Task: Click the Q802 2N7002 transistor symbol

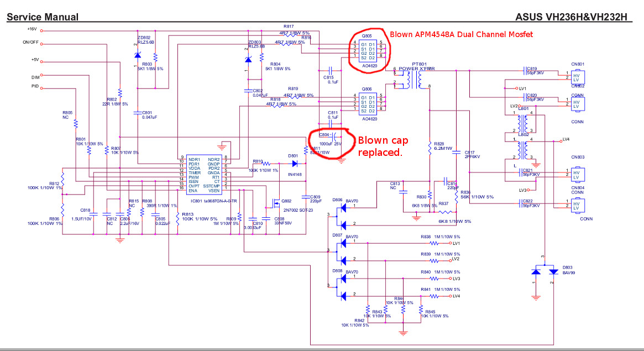Action: (274, 202)
